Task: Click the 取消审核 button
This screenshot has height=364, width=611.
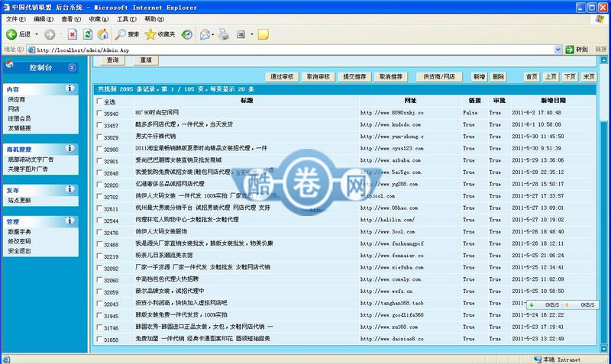Action: (x=318, y=77)
